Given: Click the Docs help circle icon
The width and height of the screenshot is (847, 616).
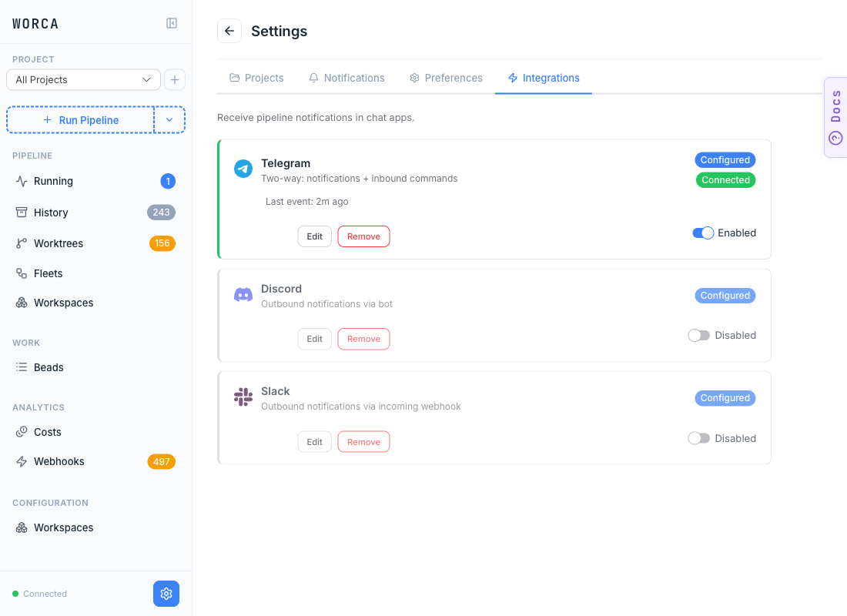Looking at the screenshot, I should click(x=835, y=139).
